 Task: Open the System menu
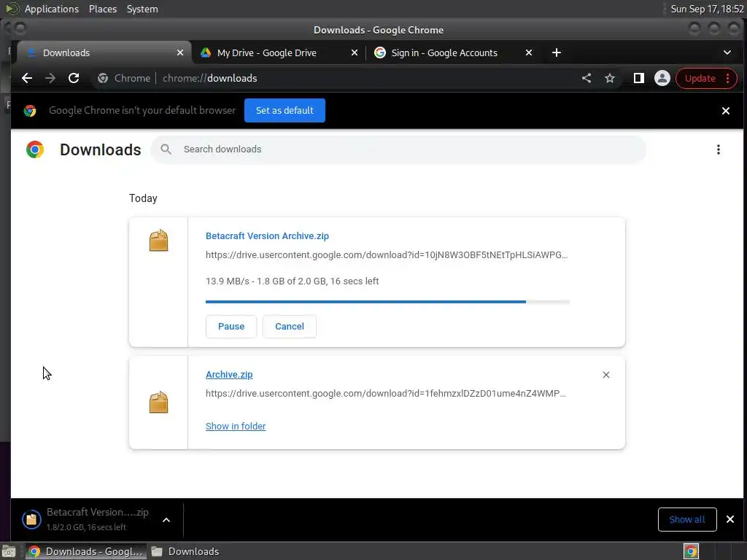click(142, 9)
